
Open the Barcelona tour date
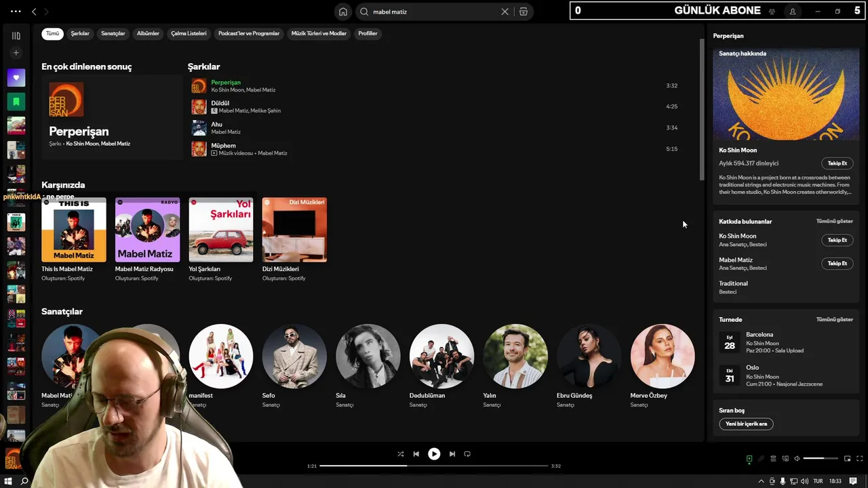pos(786,342)
